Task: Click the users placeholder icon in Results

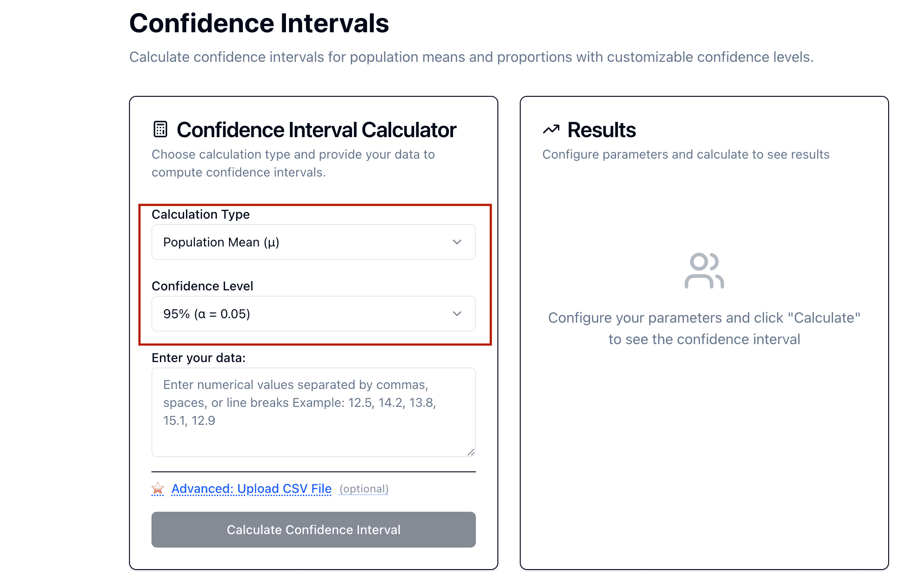Action: [x=704, y=271]
